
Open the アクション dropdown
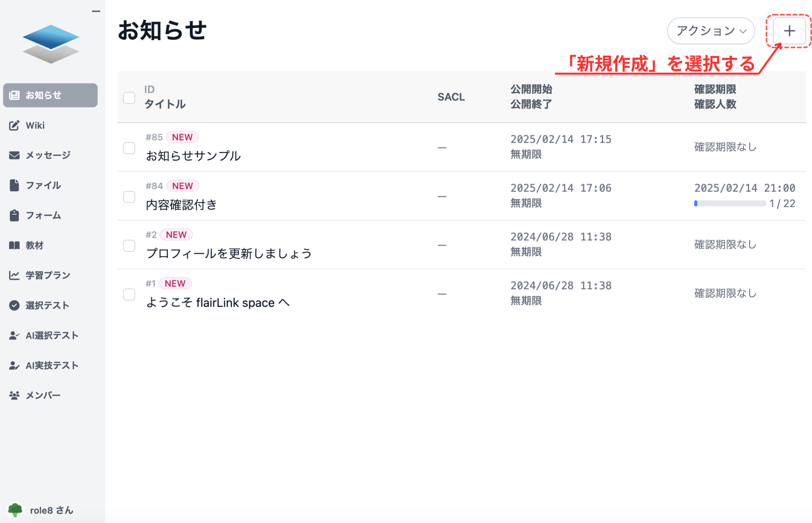point(711,31)
